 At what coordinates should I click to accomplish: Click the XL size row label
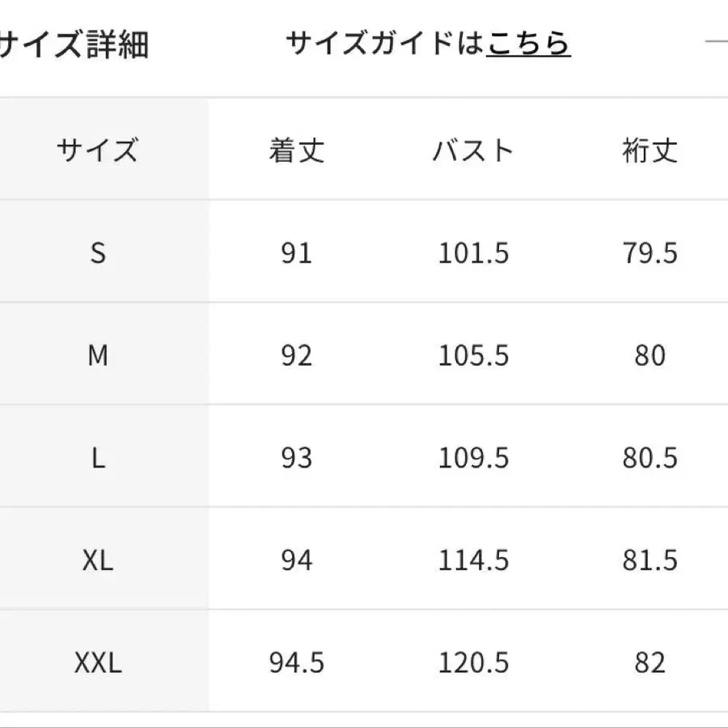click(97, 561)
